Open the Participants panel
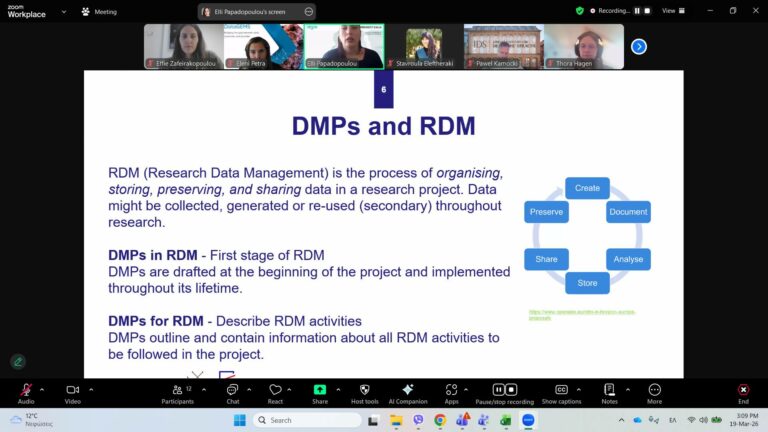The width and height of the screenshot is (768, 432). click(176, 390)
